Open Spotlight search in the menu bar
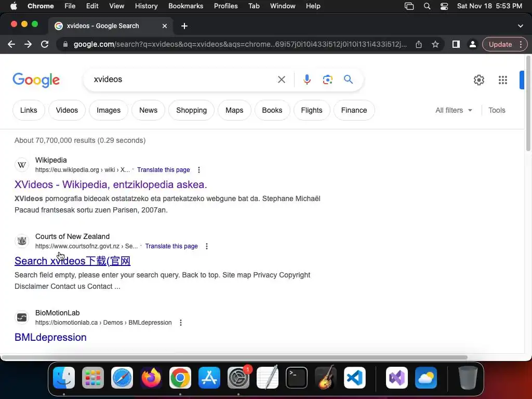The height and width of the screenshot is (399, 532). click(x=427, y=6)
